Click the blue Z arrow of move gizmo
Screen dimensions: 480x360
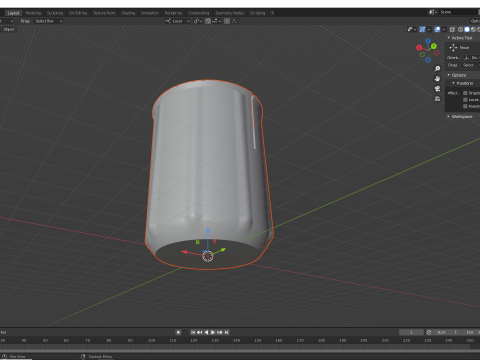208,231
